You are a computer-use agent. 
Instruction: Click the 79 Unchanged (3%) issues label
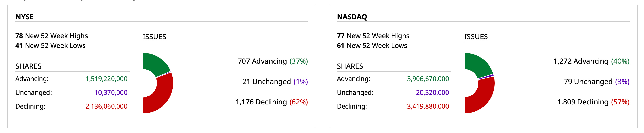[597, 82]
